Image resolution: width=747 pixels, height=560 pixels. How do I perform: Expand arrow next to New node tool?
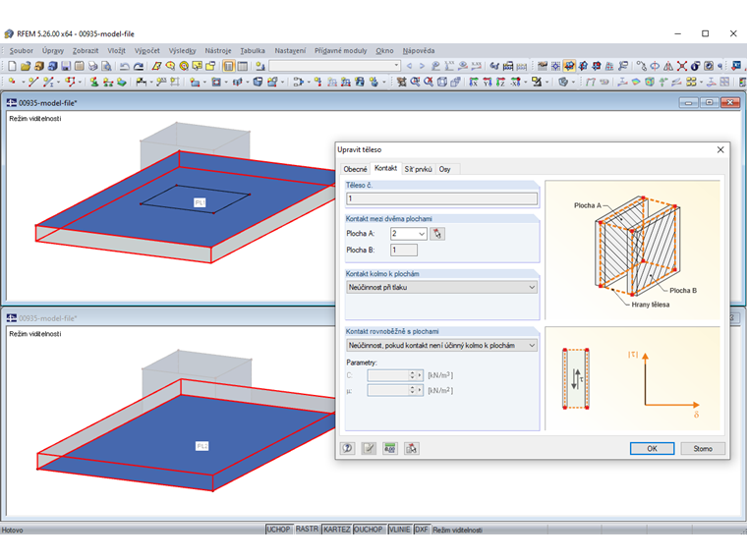coord(23,83)
